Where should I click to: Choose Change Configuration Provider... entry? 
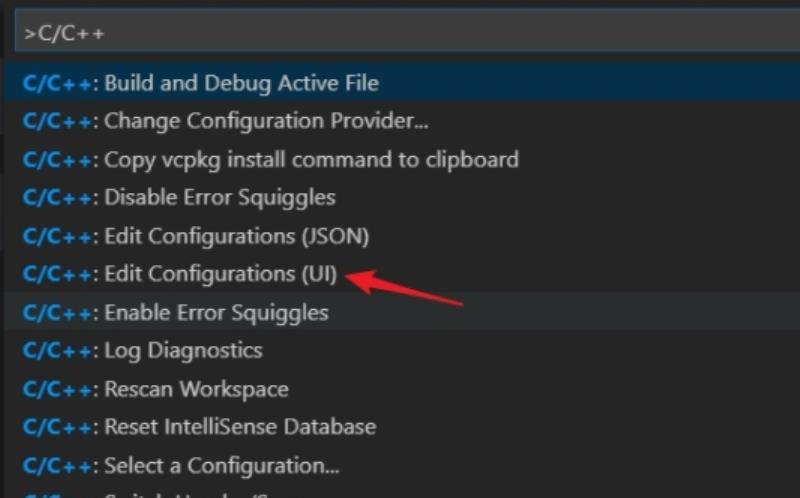coord(402,121)
